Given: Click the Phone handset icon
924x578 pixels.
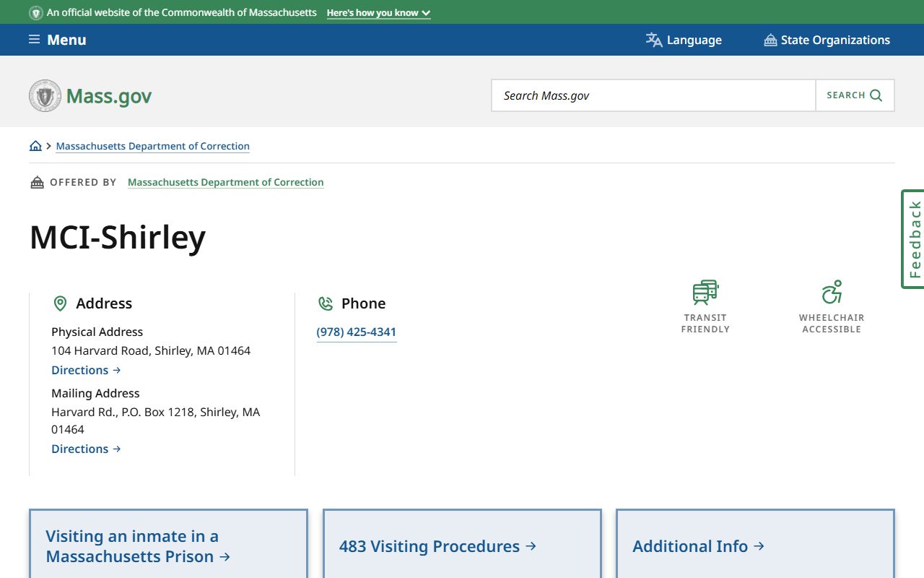Looking at the screenshot, I should click(x=326, y=303).
